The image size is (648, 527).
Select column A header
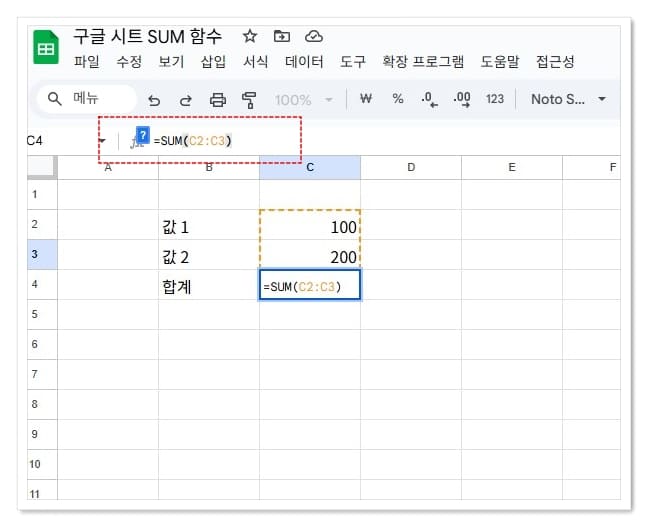(x=108, y=167)
